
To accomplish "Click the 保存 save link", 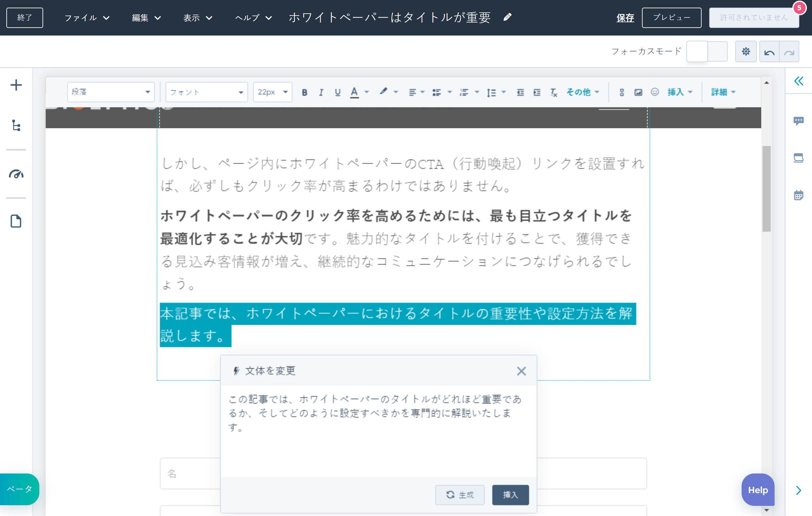I will (x=625, y=18).
